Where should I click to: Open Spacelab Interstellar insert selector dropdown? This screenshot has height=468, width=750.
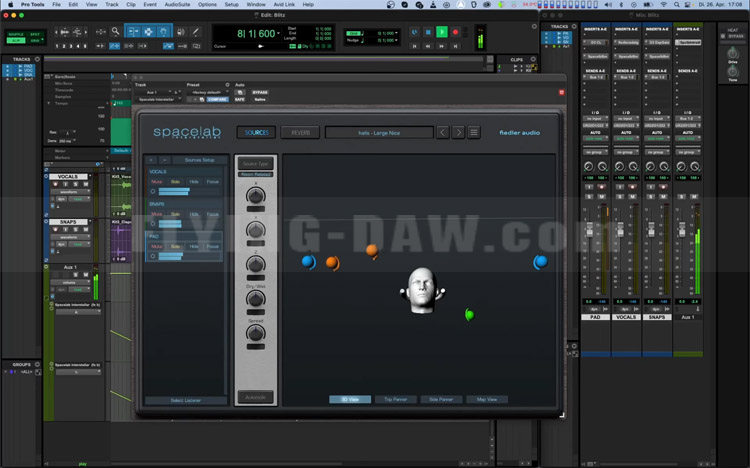159,100
